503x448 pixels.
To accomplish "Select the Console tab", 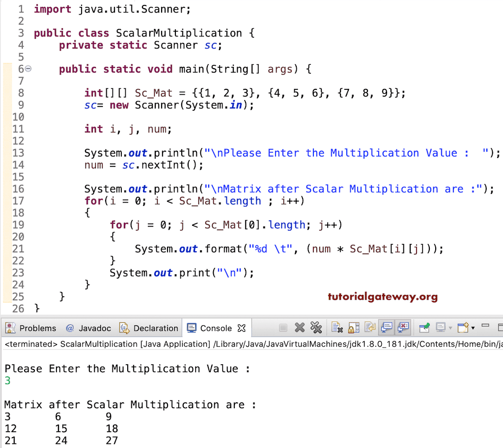I will pos(216,328).
